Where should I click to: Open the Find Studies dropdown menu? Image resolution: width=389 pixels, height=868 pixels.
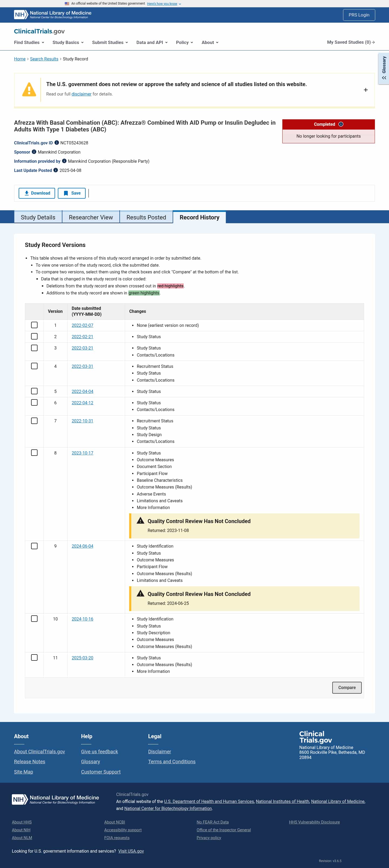[29, 42]
